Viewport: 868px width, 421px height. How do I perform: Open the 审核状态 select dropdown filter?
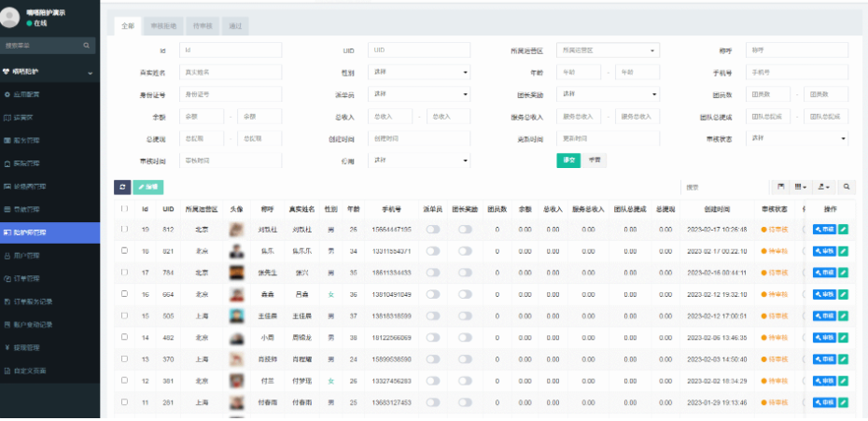(x=797, y=138)
